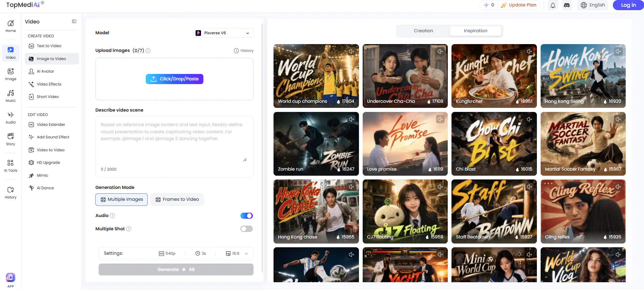Image resolution: width=644 pixels, height=290 pixels.
Task: Unmute World cup champions video
Action: (x=351, y=52)
